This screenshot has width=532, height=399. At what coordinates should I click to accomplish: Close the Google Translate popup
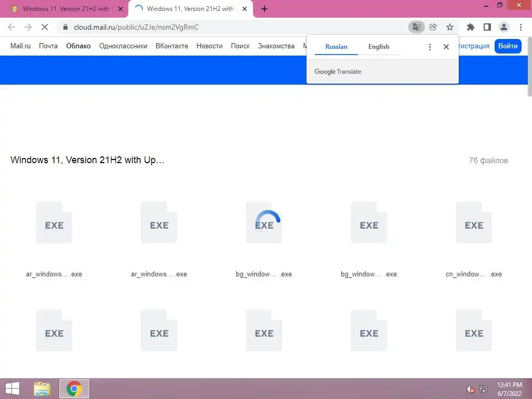tap(446, 47)
